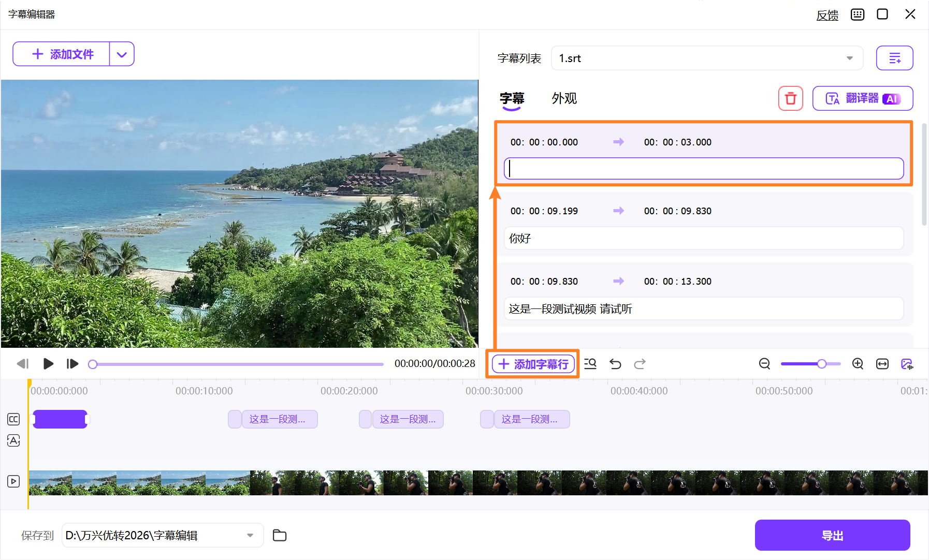The height and width of the screenshot is (560, 929).
Task: Open the 1.srt subtitle list dropdown
Action: point(849,58)
